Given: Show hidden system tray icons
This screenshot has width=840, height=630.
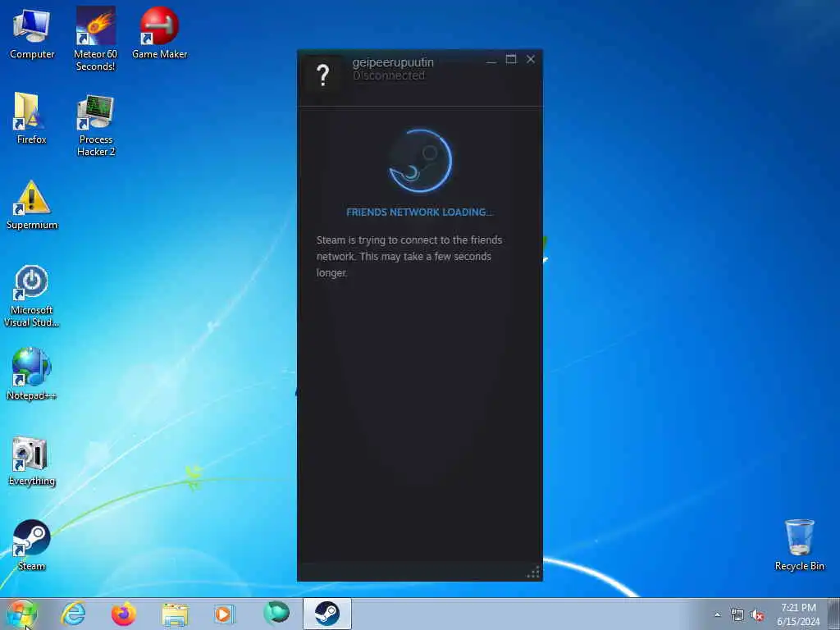Looking at the screenshot, I should pos(717,614).
